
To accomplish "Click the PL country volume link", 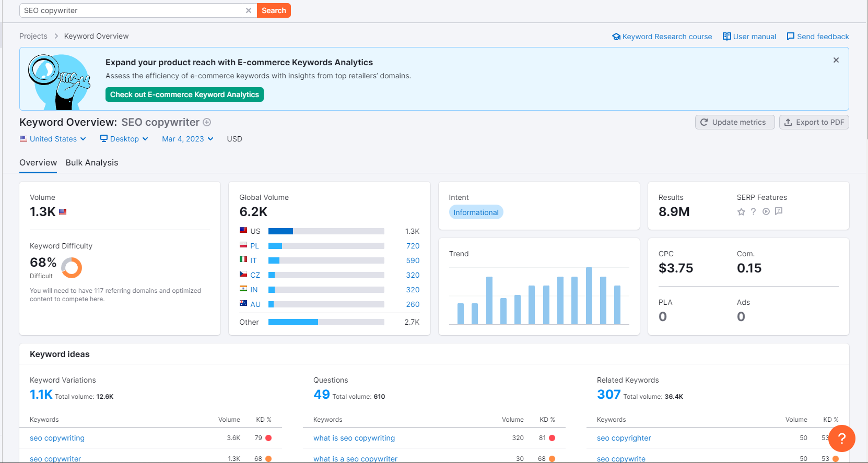I will click(x=254, y=246).
